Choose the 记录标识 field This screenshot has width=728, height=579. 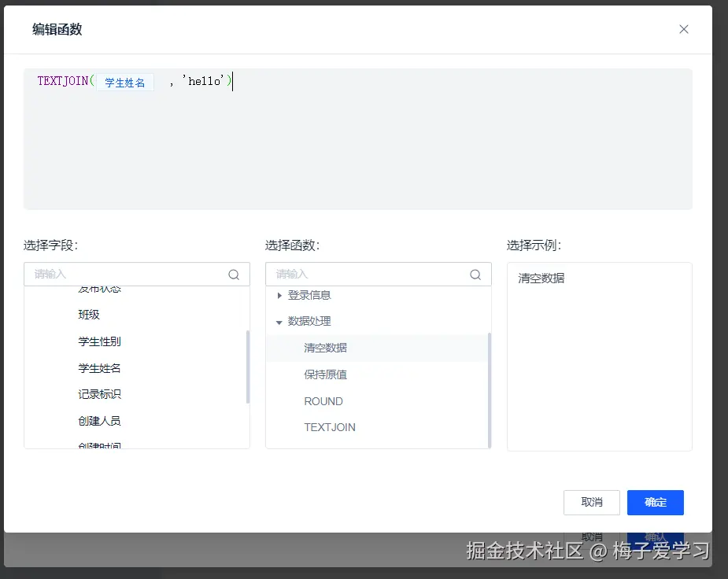pyautogui.click(x=99, y=394)
